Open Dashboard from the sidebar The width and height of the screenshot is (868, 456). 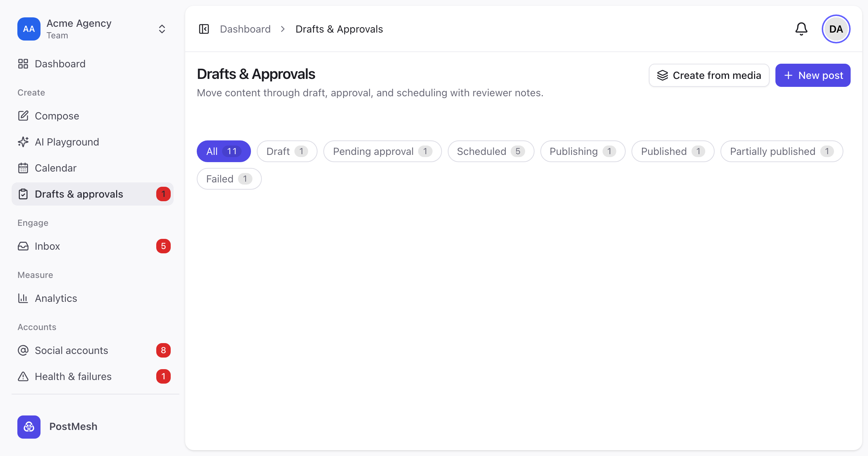coord(93,64)
